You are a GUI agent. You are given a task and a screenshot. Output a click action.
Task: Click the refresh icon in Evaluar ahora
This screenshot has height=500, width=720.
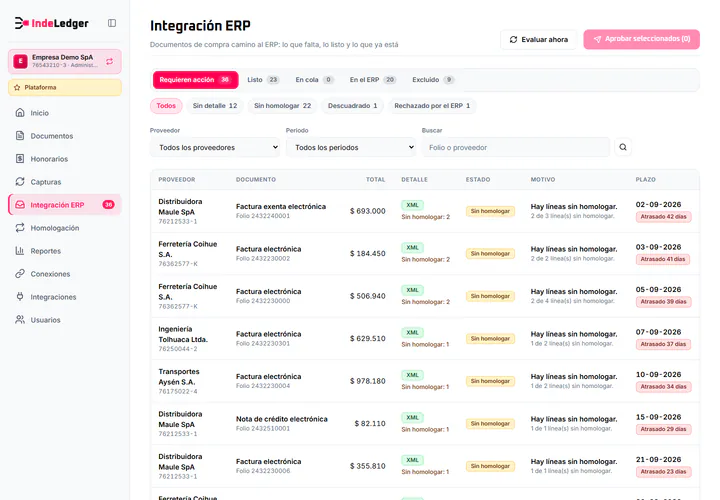(513, 39)
